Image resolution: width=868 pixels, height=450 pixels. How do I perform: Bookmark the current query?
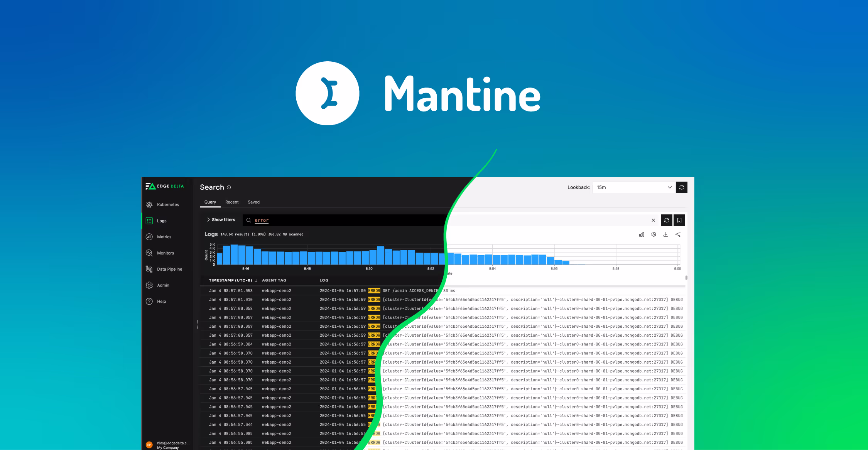(x=679, y=220)
